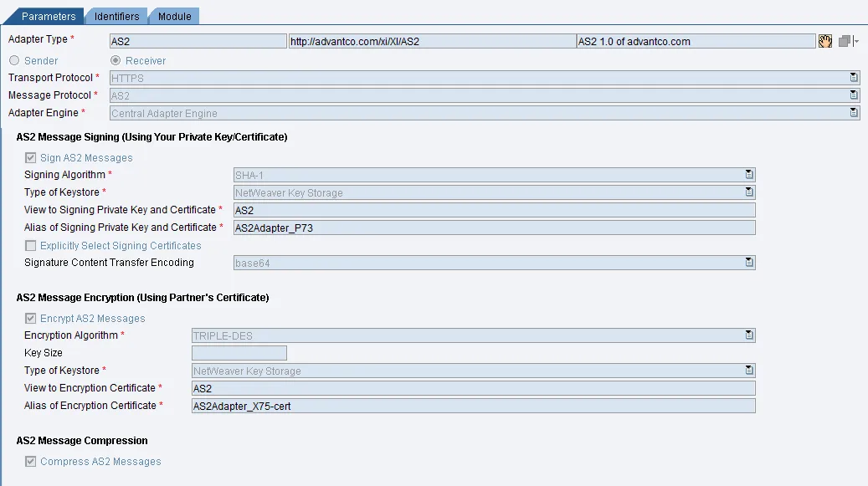This screenshot has height=486, width=868.
Task: Select the Receiver radio button
Action: tap(116, 60)
